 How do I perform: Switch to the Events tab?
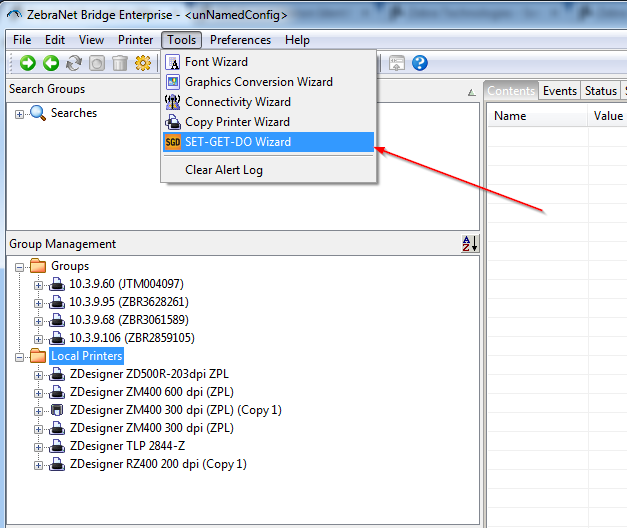[x=560, y=91]
